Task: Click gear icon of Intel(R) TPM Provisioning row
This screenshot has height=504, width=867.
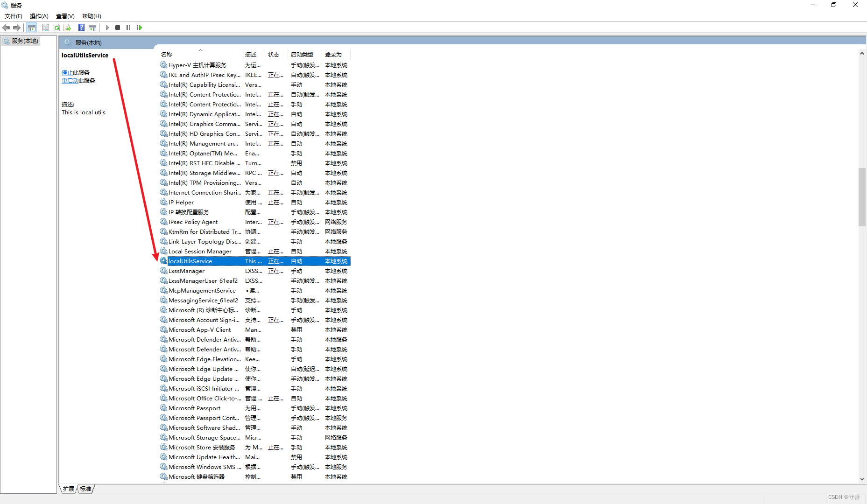Action: pyautogui.click(x=164, y=182)
